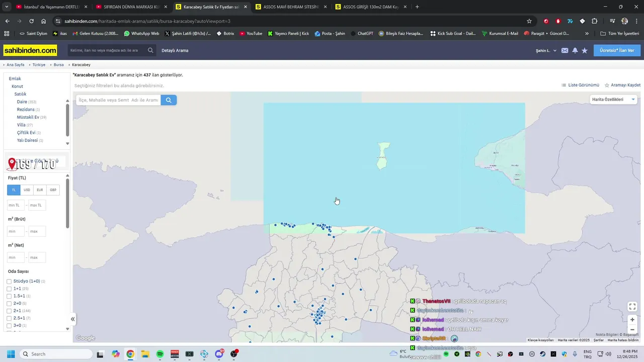Open File Explorer from the taskbar
The image size is (644, 362).
(145, 354)
